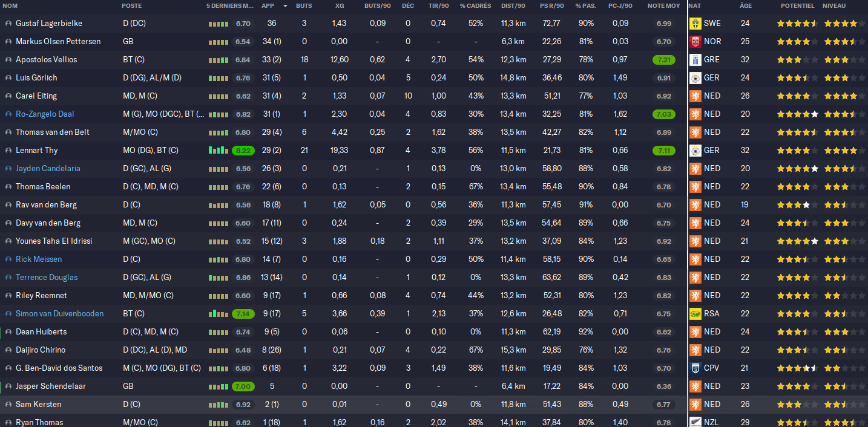The image size is (868, 427).
Task: Click Lennart Thy's XG value 19,33
Action: [340, 151]
